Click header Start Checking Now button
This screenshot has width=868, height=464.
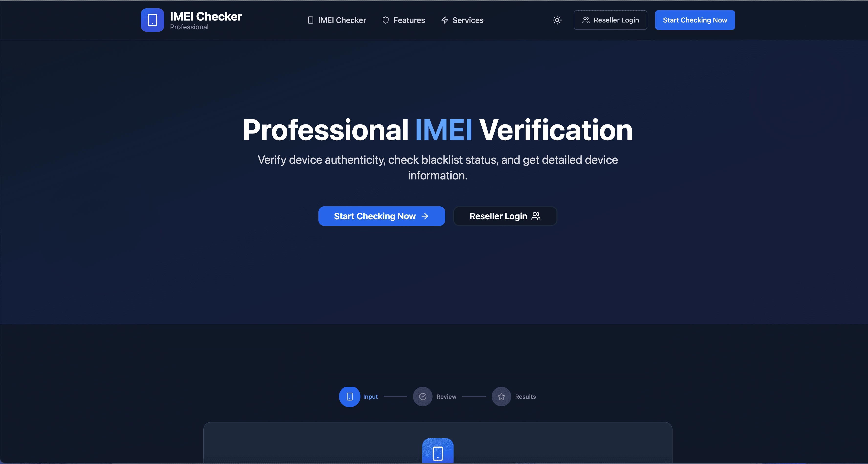pos(694,20)
